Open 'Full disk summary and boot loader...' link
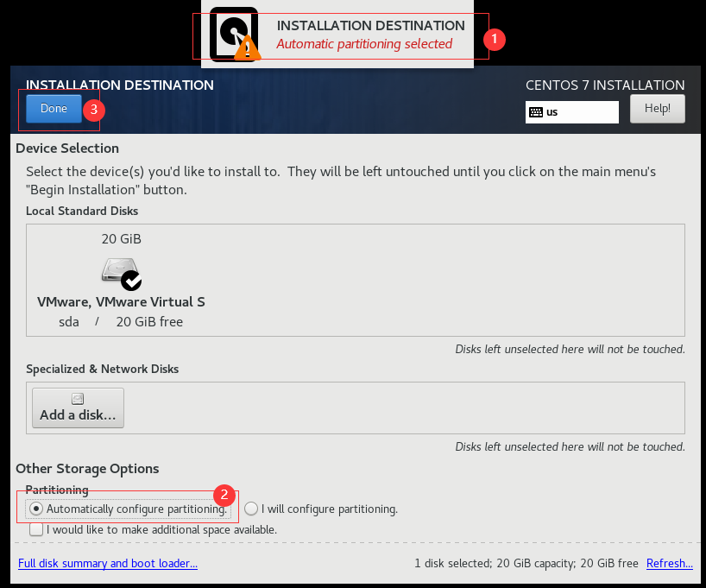This screenshot has width=706, height=588. 107,563
